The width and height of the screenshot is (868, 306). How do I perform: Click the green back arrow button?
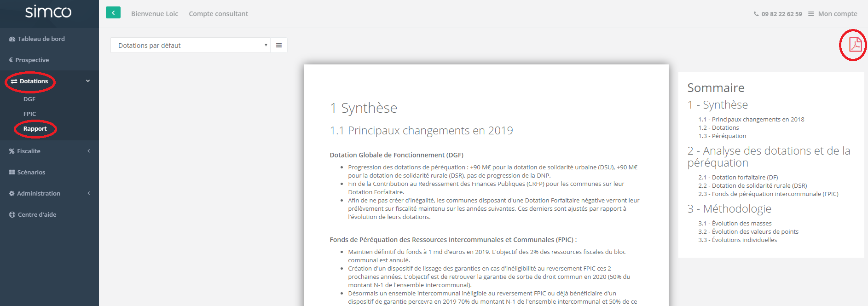pyautogui.click(x=113, y=13)
